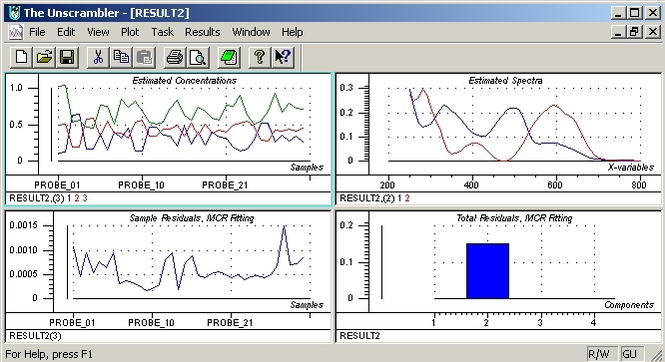Click the document icon beside File menu

coord(16,32)
